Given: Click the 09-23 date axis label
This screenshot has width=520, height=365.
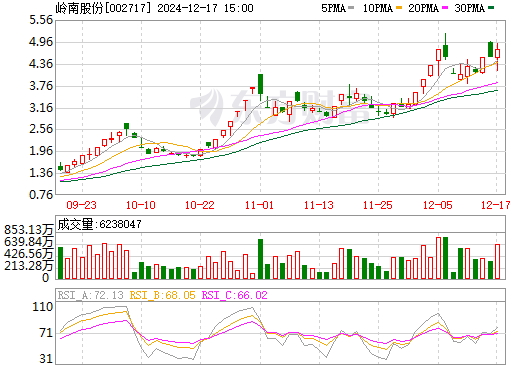Looking at the screenshot, I should [x=81, y=205].
